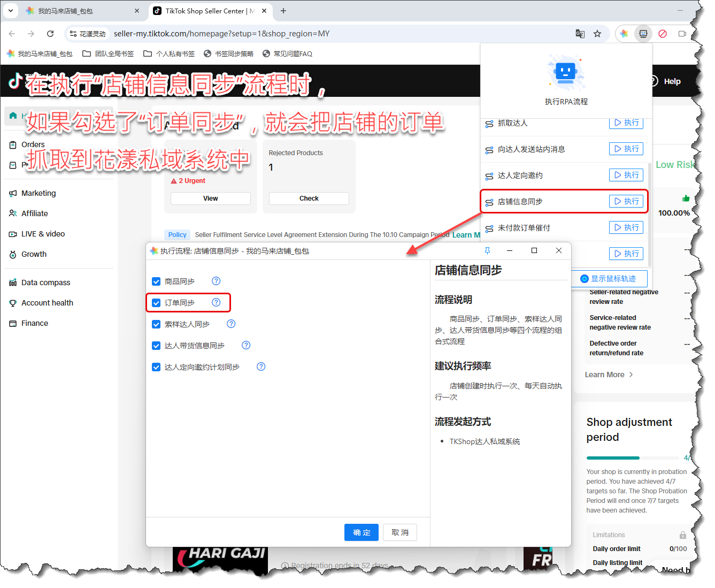Screen dimensions: 715x588
Task: Click the media/cast icon in toolbar
Action: (682, 34)
